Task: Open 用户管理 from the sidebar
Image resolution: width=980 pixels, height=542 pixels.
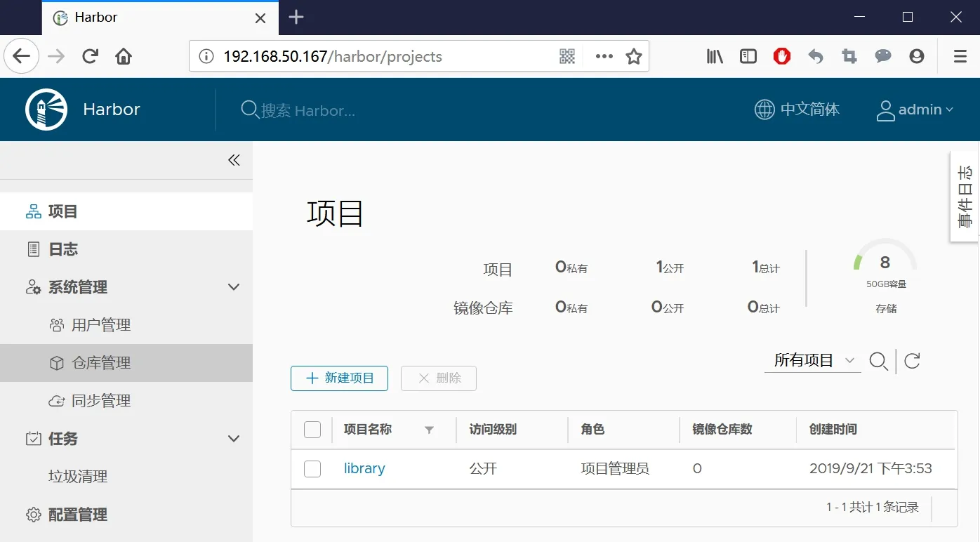Action: [x=101, y=324]
